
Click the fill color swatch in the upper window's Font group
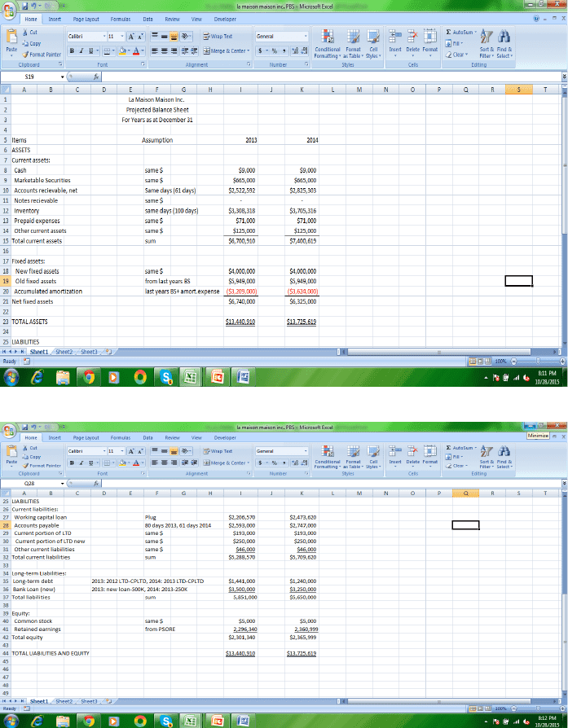click(123, 50)
